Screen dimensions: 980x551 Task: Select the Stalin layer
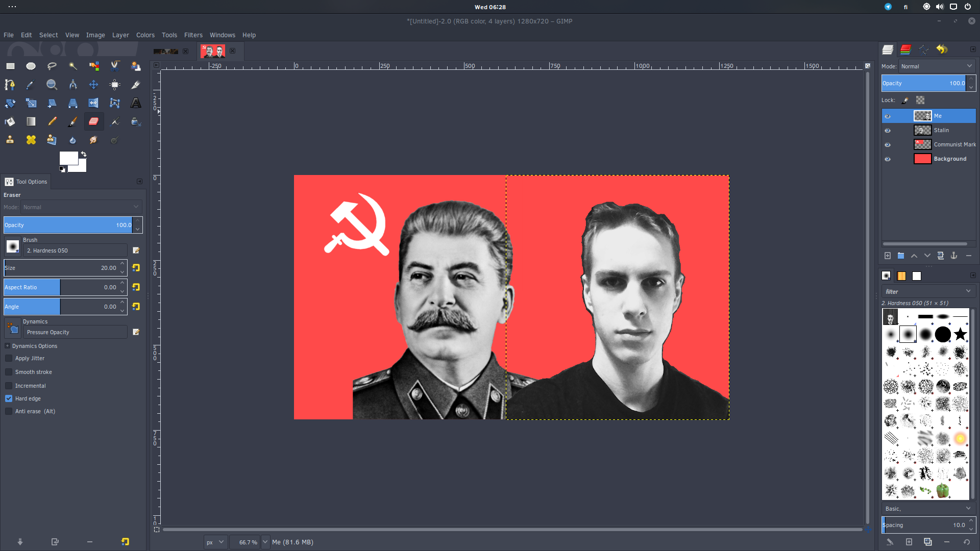pyautogui.click(x=928, y=130)
